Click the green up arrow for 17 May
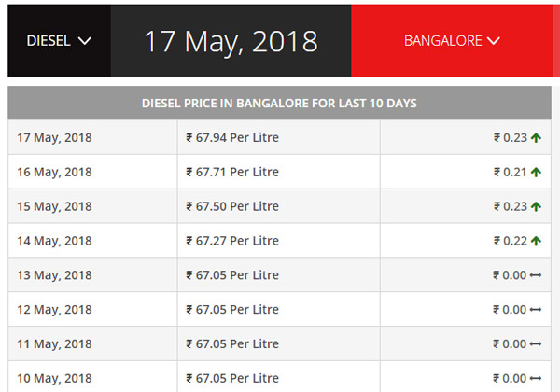 537,138
